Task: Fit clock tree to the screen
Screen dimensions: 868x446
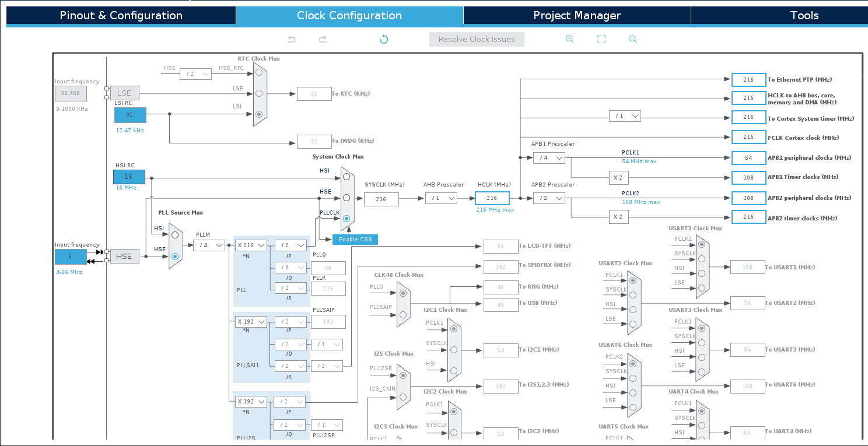Action: click(x=601, y=39)
